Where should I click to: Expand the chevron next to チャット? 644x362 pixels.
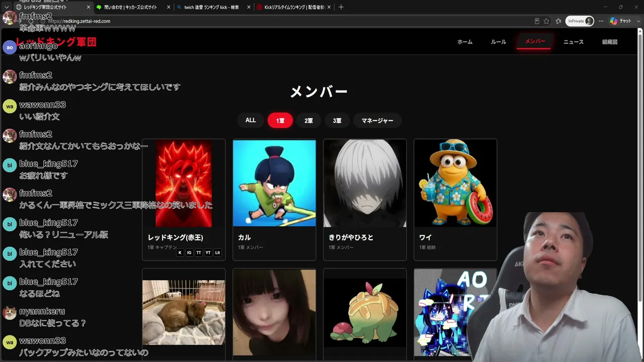point(638,21)
